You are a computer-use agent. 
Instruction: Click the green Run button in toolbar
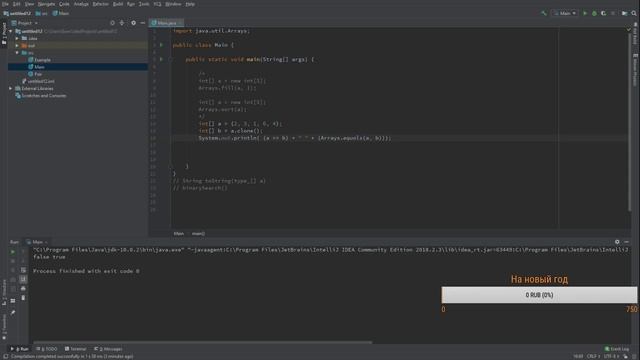(585, 13)
